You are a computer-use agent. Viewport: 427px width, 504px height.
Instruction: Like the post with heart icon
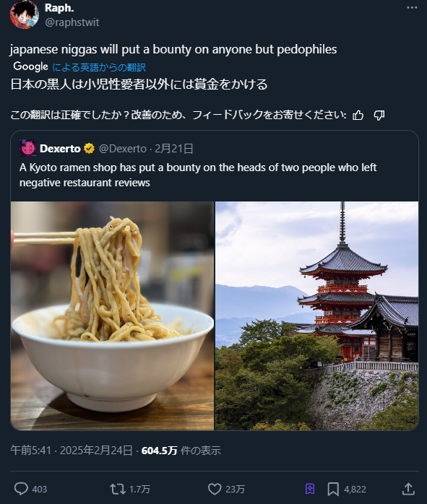point(215,489)
